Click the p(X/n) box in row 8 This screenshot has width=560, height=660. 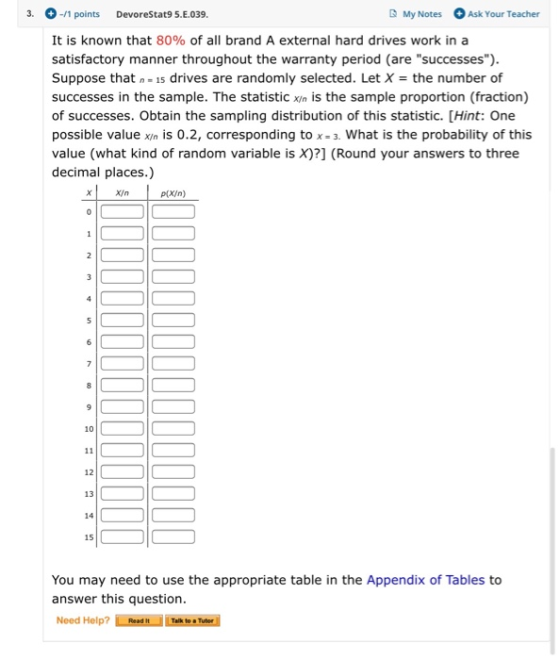click(173, 385)
